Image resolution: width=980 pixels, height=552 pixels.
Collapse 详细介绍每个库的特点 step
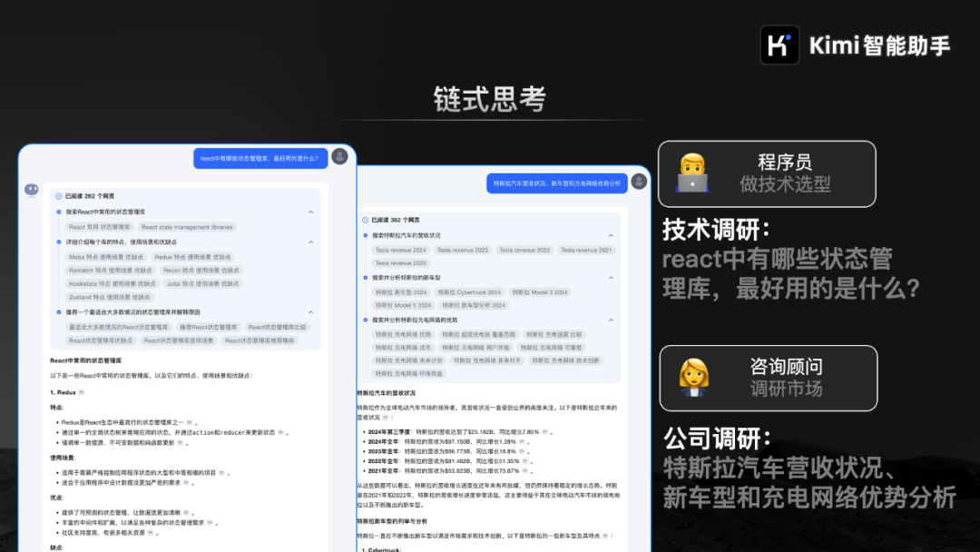pyautogui.click(x=310, y=241)
